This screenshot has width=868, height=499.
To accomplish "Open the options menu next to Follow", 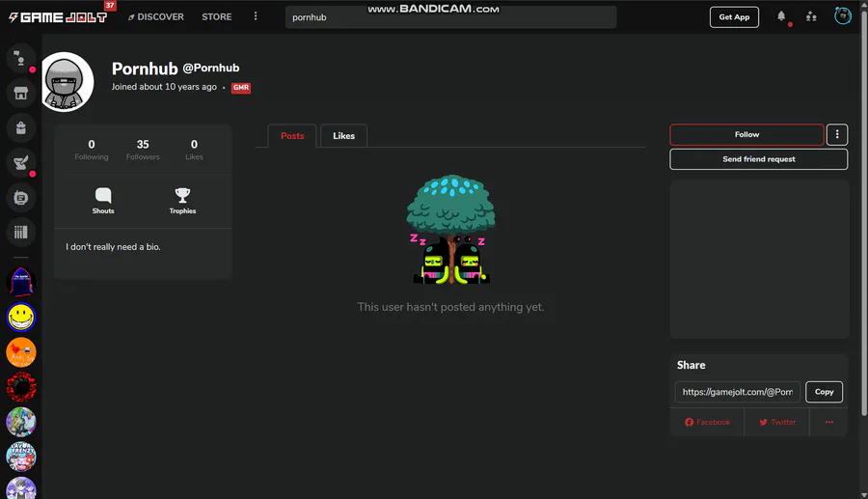I will tap(837, 134).
